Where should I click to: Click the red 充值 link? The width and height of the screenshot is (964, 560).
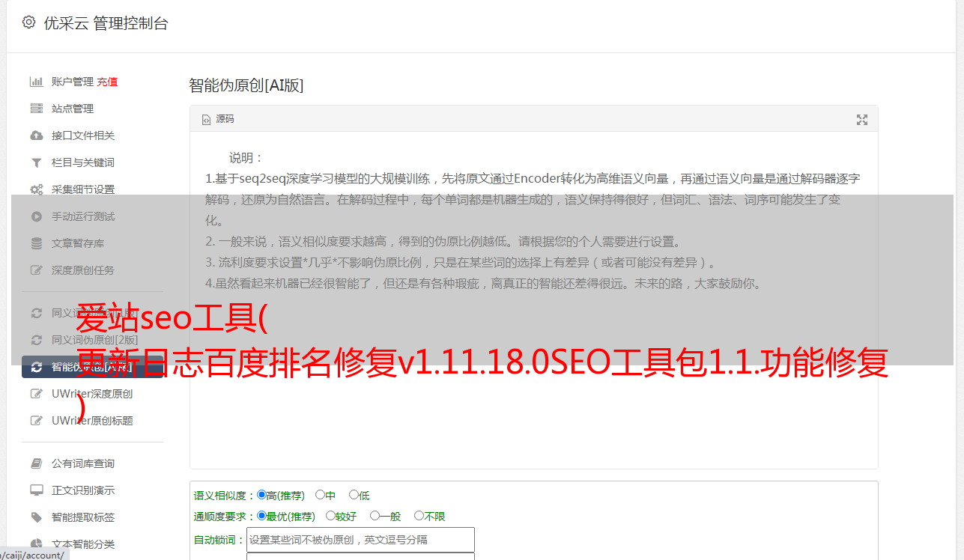107,82
